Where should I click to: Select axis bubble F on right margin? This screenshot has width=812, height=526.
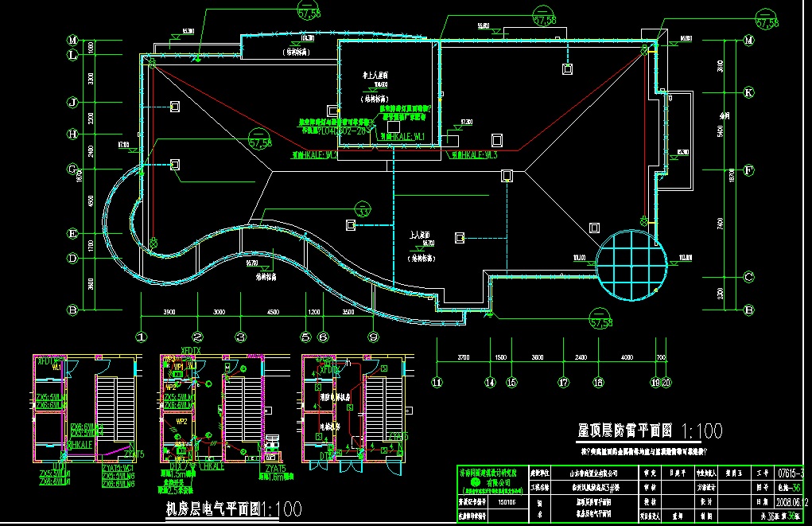coord(748,169)
